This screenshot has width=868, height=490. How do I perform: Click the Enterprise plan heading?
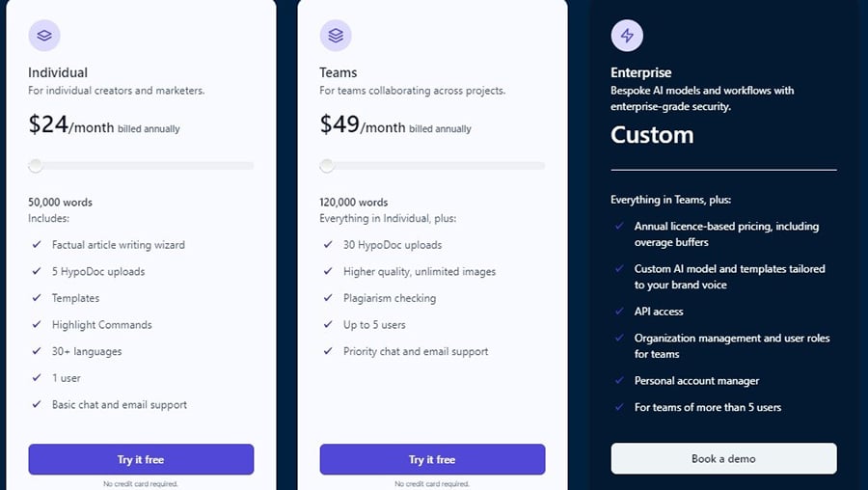pyautogui.click(x=641, y=72)
